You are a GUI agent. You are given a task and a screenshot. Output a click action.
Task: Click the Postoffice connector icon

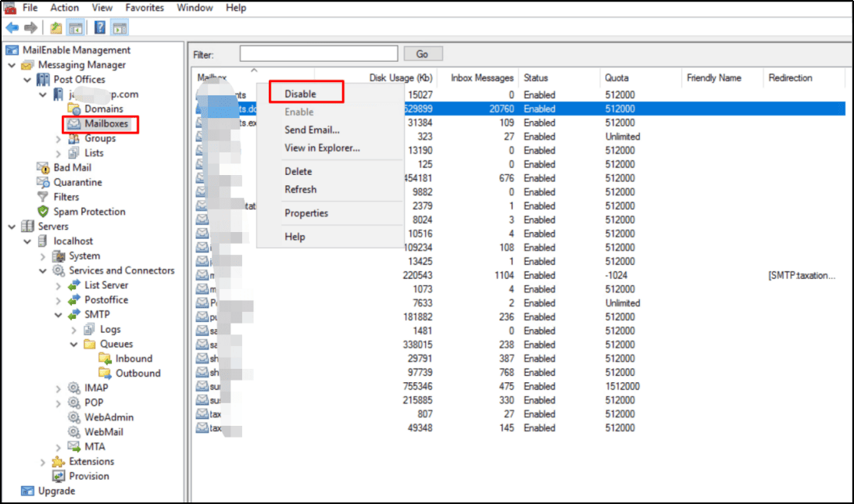click(x=74, y=300)
